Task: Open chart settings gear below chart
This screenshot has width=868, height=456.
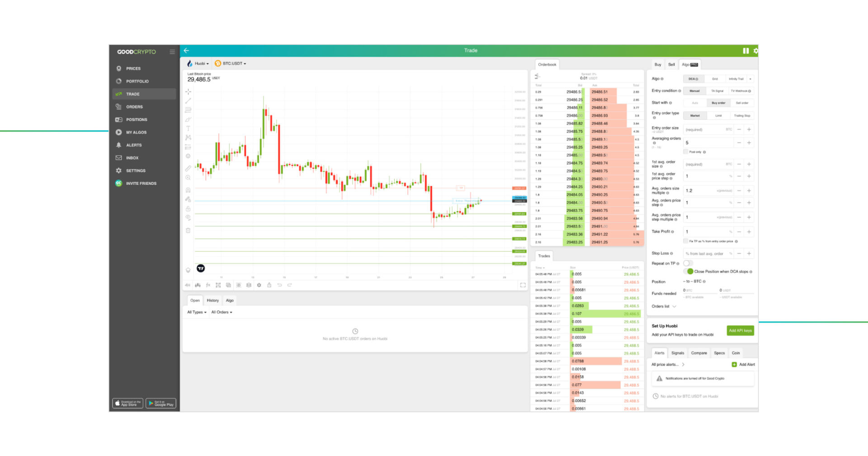Action: coord(259,285)
